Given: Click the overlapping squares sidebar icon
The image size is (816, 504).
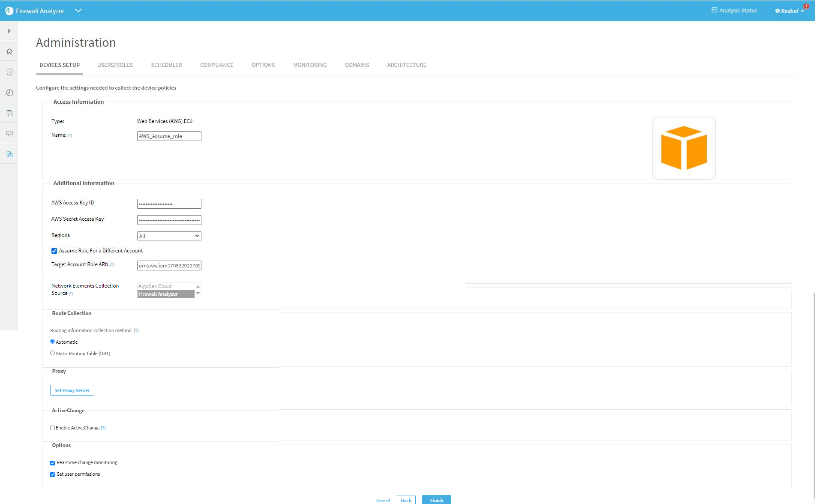Looking at the screenshot, I should [9, 154].
